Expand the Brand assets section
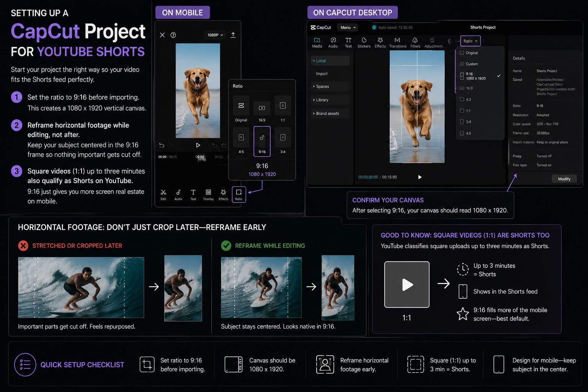Viewport: 588px width, 392px height. (330, 113)
